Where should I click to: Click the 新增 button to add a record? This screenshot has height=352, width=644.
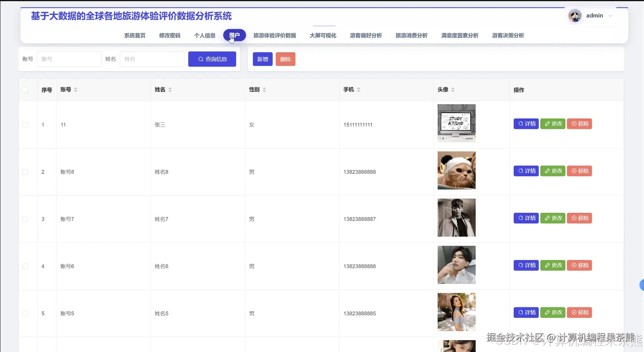point(262,59)
